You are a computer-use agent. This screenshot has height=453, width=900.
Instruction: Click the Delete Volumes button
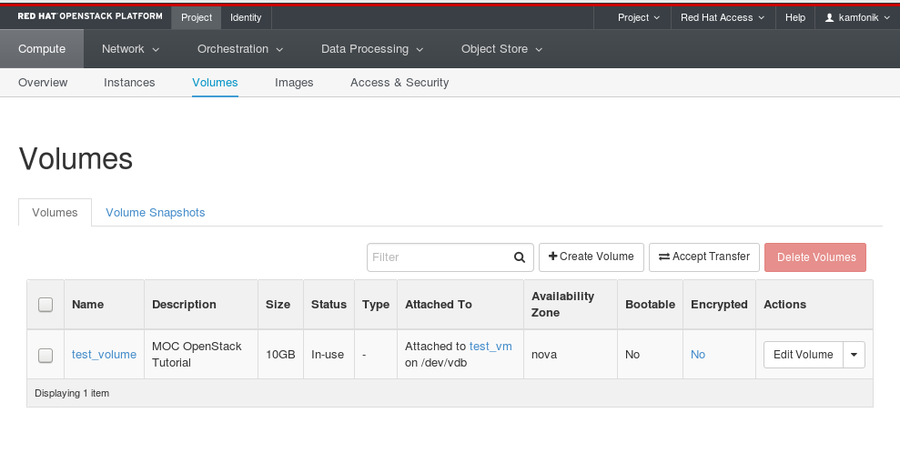[815, 257]
